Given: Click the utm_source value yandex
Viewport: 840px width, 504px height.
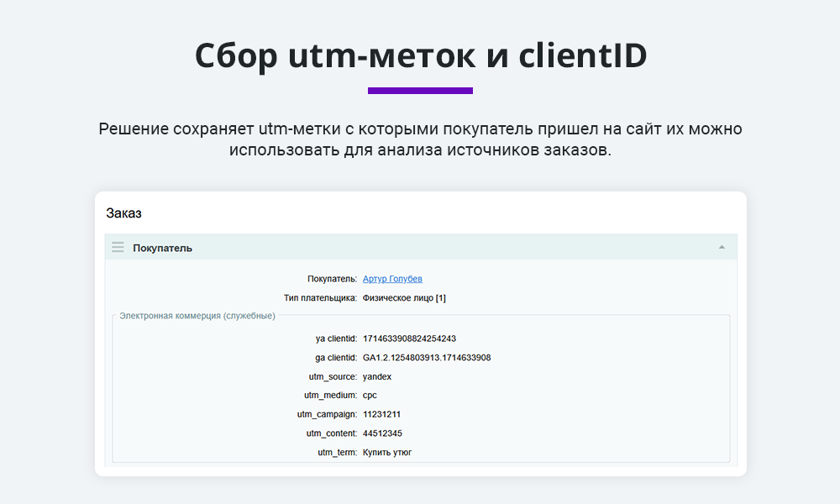Looking at the screenshot, I should click(380, 376).
